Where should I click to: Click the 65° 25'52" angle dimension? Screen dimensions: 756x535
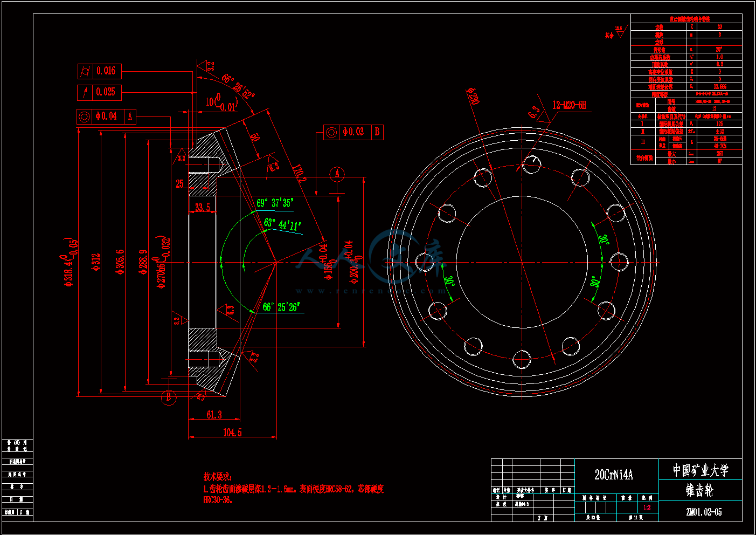click(x=238, y=86)
